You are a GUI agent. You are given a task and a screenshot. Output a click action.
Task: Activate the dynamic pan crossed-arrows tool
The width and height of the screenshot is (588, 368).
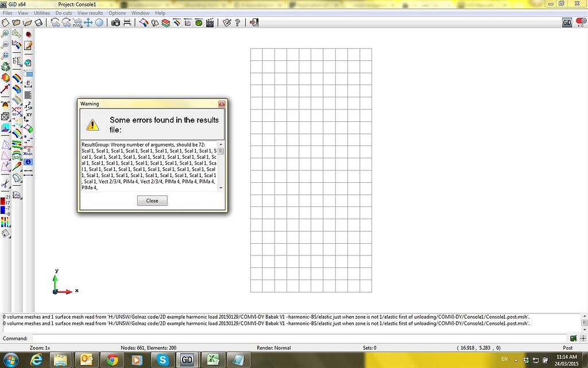point(89,23)
